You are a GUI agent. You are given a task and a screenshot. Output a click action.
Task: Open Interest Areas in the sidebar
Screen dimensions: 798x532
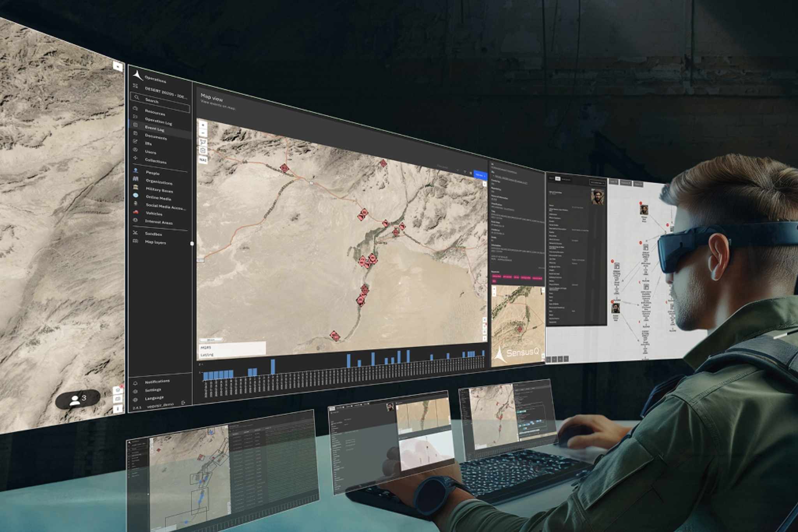click(159, 222)
